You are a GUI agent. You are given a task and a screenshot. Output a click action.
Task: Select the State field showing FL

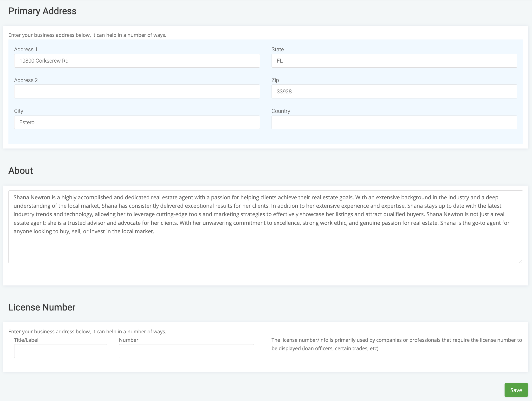click(394, 61)
